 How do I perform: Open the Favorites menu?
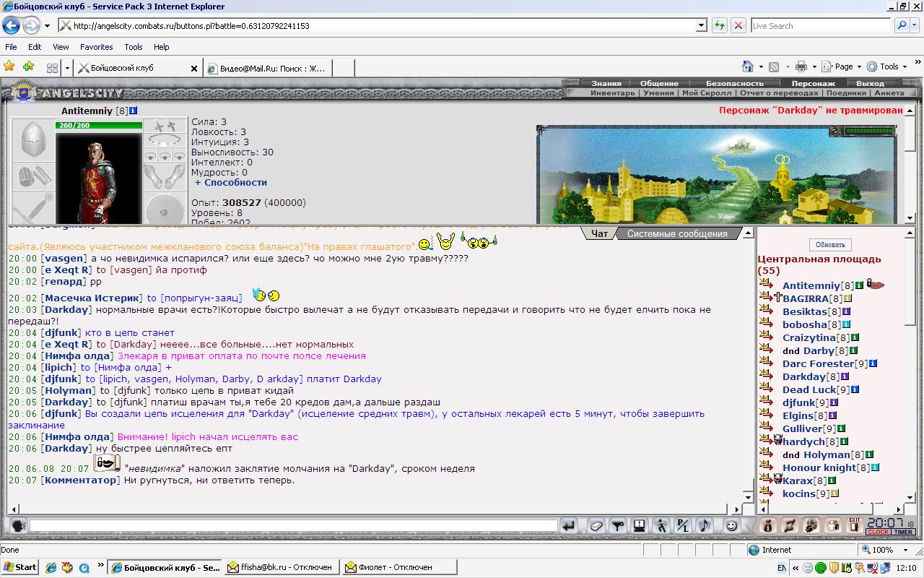pos(96,47)
